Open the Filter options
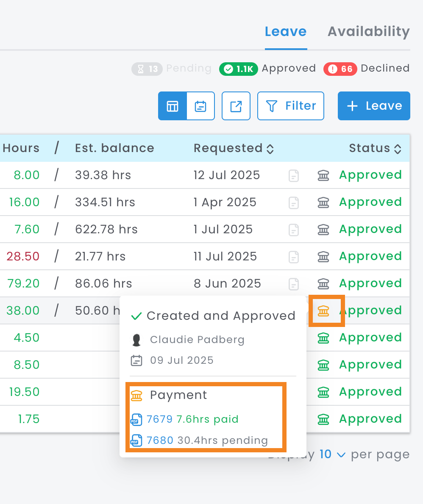Image resolution: width=423 pixels, height=504 pixels. pos(291,106)
